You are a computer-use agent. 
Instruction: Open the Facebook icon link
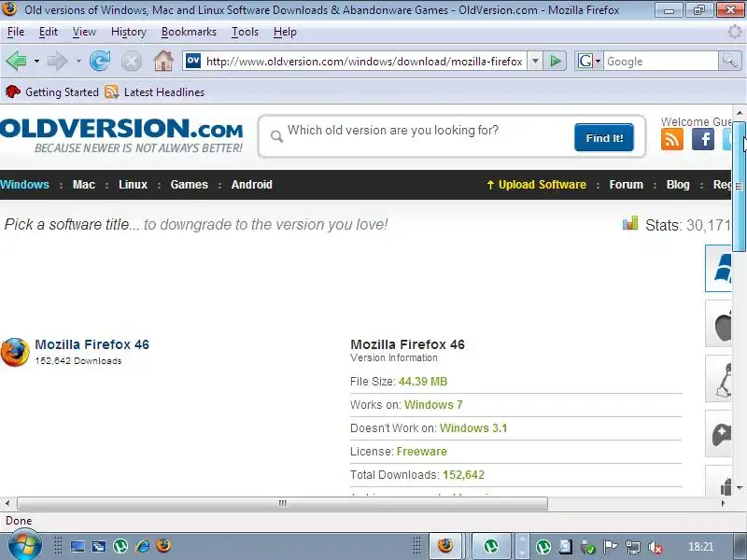(x=703, y=139)
